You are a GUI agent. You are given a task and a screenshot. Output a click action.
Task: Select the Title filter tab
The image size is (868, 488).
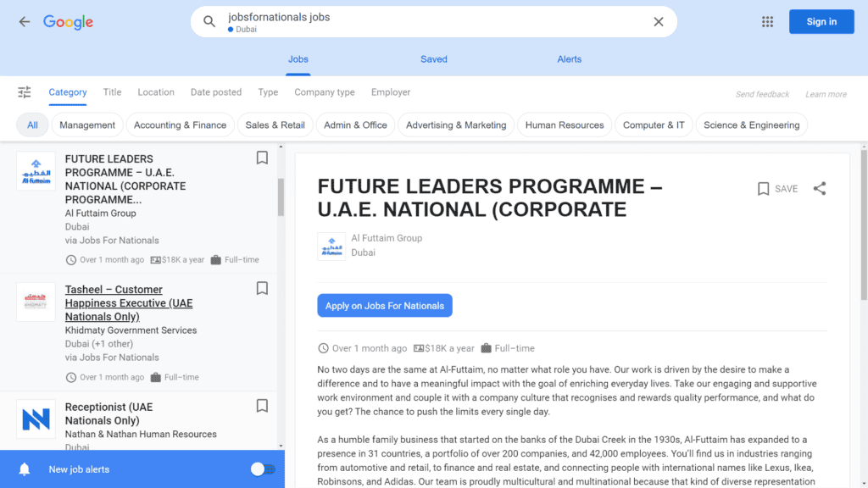click(112, 92)
